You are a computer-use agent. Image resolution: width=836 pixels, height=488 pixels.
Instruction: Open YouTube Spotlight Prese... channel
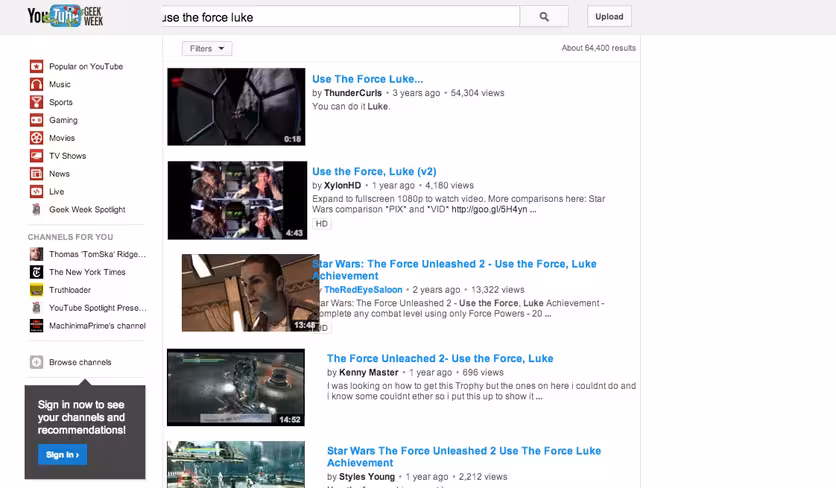tap(98, 308)
